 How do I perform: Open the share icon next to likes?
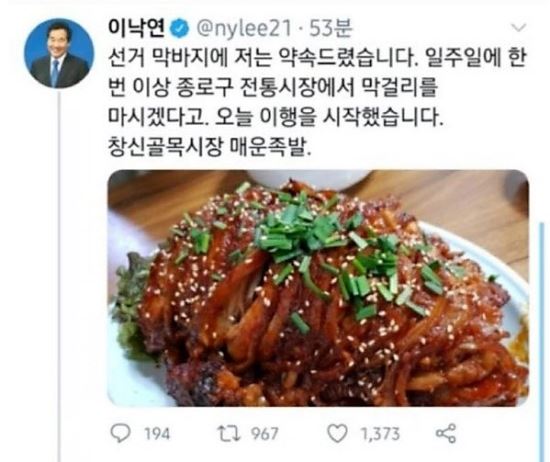[446, 433]
